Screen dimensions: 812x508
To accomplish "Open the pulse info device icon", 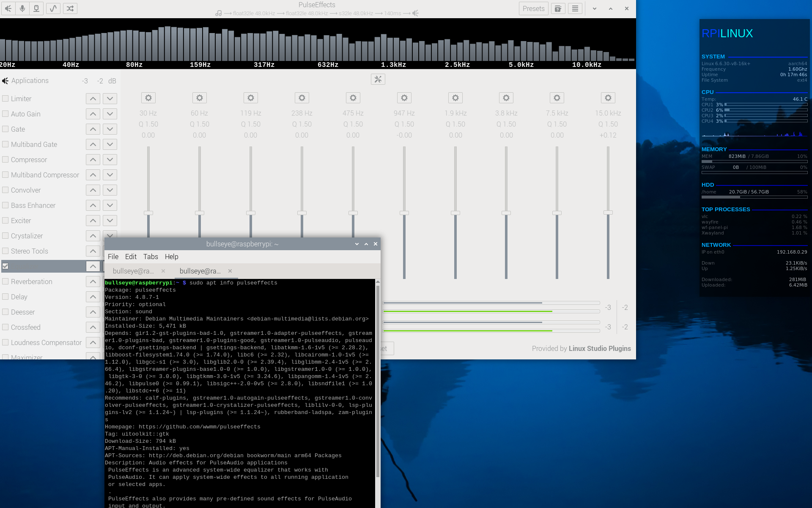I will (x=36, y=8).
